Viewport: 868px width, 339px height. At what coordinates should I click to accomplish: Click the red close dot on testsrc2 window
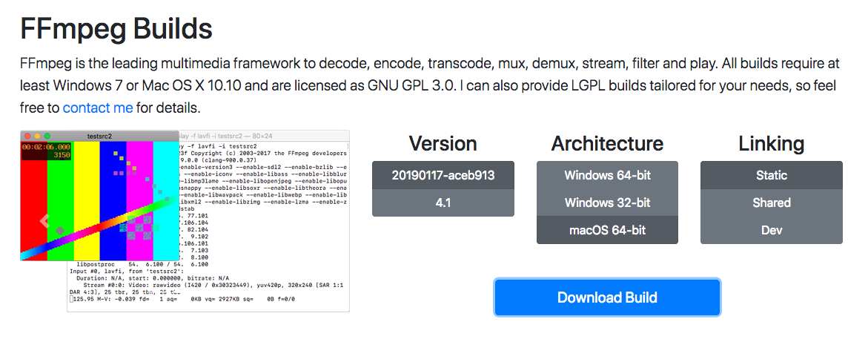(x=27, y=136)
